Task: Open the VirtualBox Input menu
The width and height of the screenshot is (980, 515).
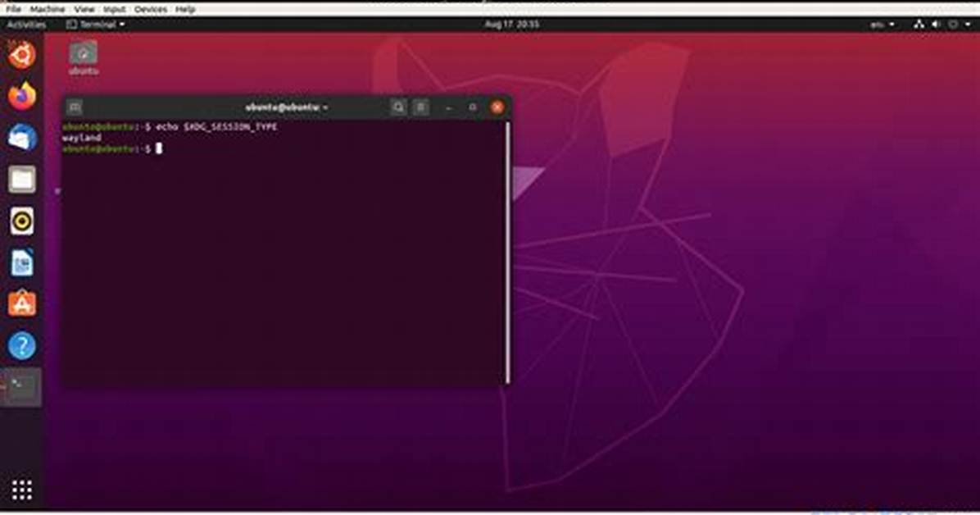Action: coord(115,9)
